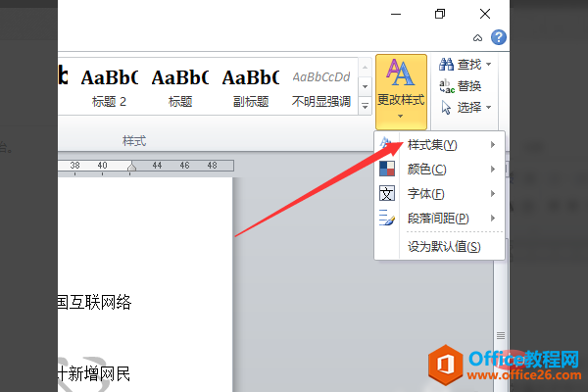The width and height of the screenshot is (588, 392).
Task: Open the 样式集(Y) submenu
Action: (x=439, y=144)
